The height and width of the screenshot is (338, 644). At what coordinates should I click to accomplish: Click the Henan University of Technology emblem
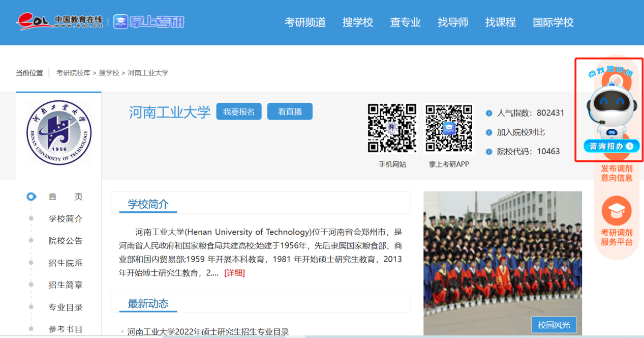[x=58, y=132]
